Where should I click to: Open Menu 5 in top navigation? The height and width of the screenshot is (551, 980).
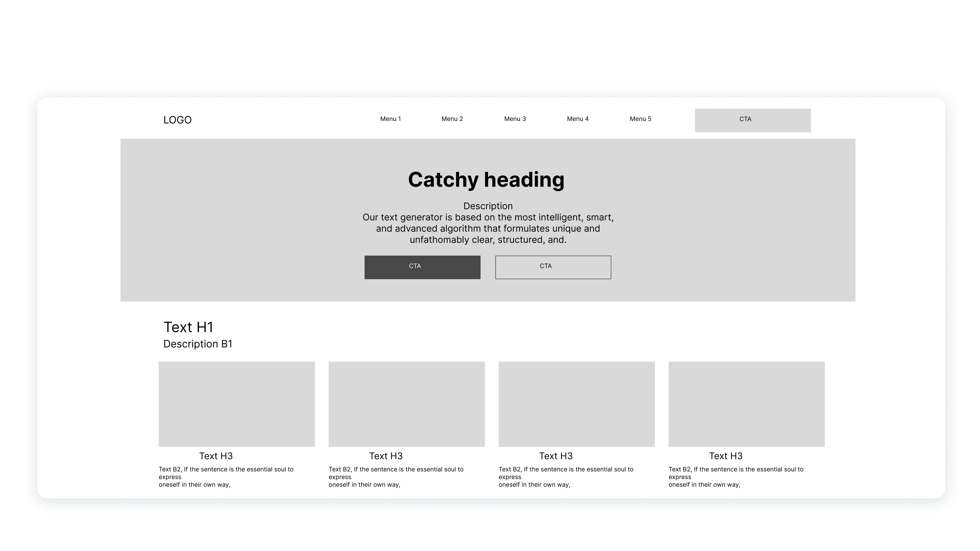tap(640, 119)
